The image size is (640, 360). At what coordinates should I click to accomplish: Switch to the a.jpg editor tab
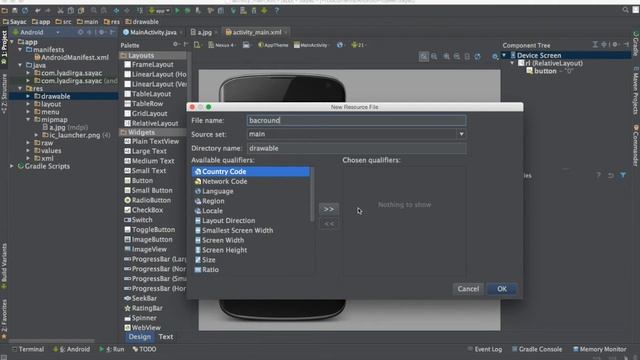(x=204, y=32)
